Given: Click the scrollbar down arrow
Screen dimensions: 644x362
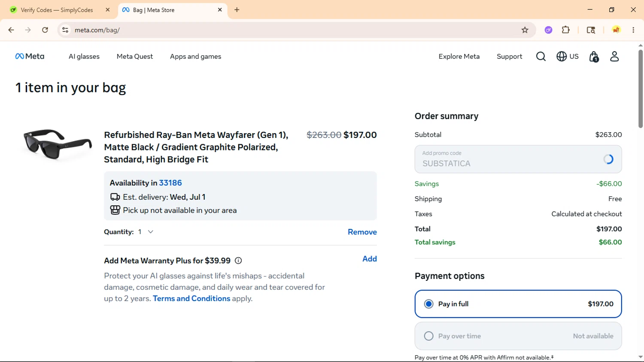Looking at the screenshot, I should [640, 357].
